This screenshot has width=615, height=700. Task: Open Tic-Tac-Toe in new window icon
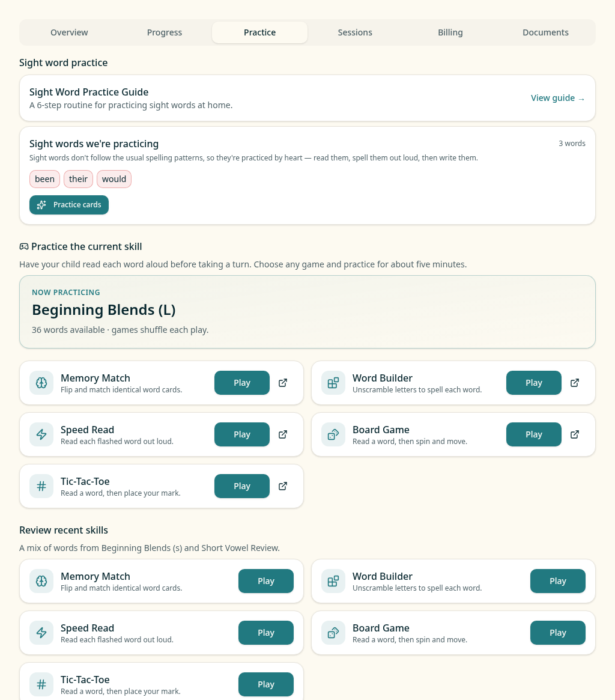tap(283, 486)
